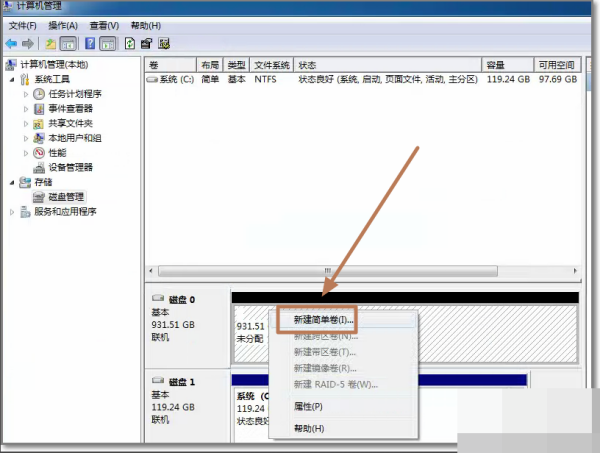Open the 操作(A) menu
The height and width of the screenshot is (453, 600).
63,26
